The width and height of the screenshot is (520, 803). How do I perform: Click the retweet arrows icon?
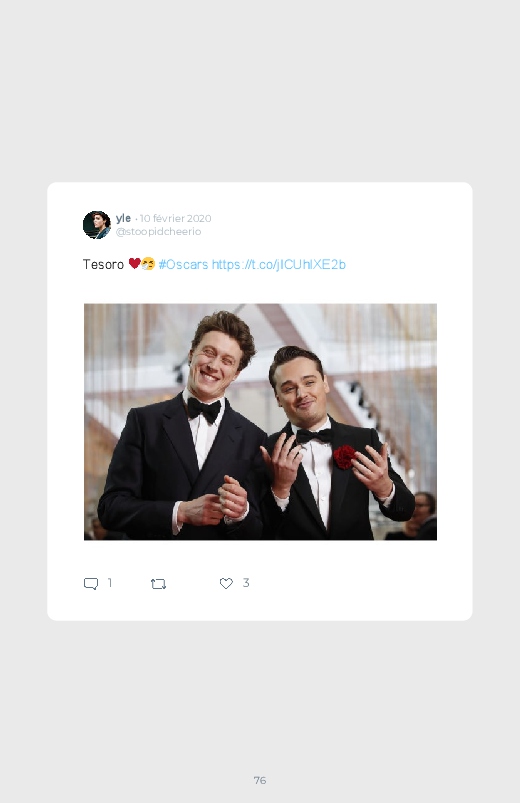point(158,583)
